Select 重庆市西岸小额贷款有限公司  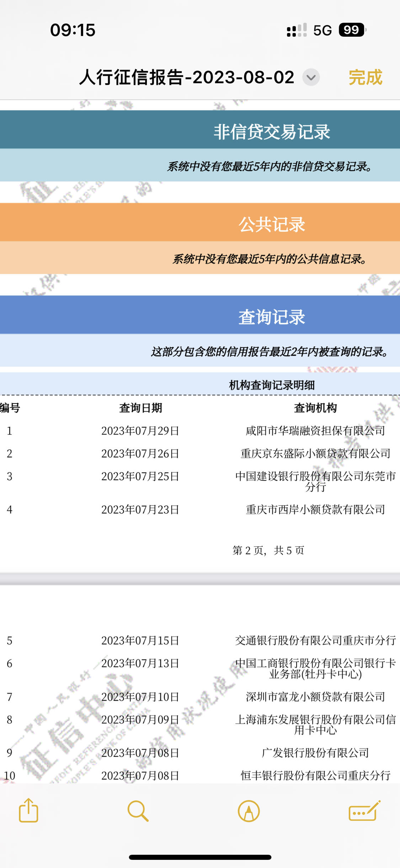(315, 510)
